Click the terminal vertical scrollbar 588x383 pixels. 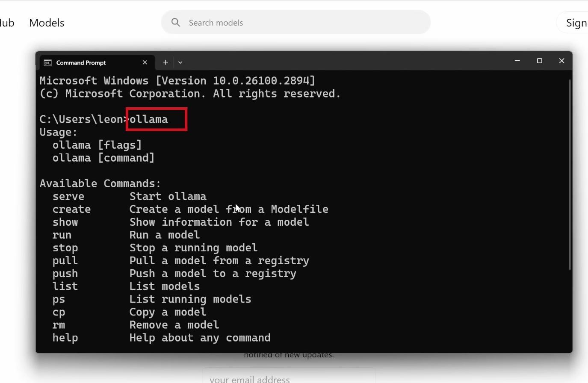click(570, 174)
